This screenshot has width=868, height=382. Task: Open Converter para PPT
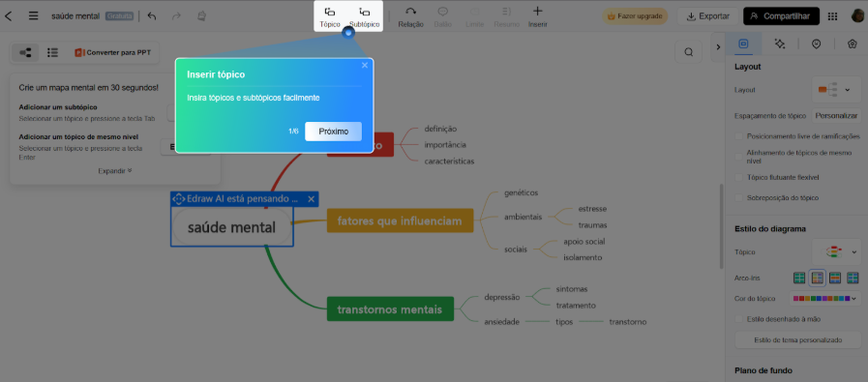click(x=113, y=52)
